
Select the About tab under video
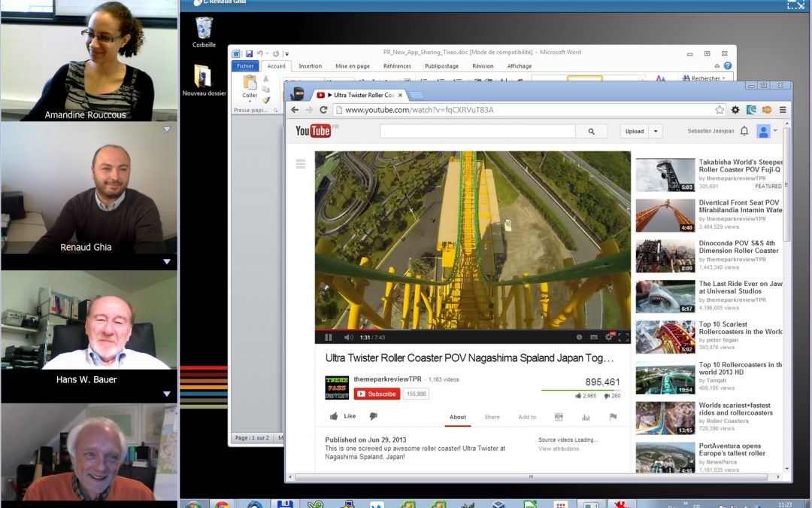457,417
